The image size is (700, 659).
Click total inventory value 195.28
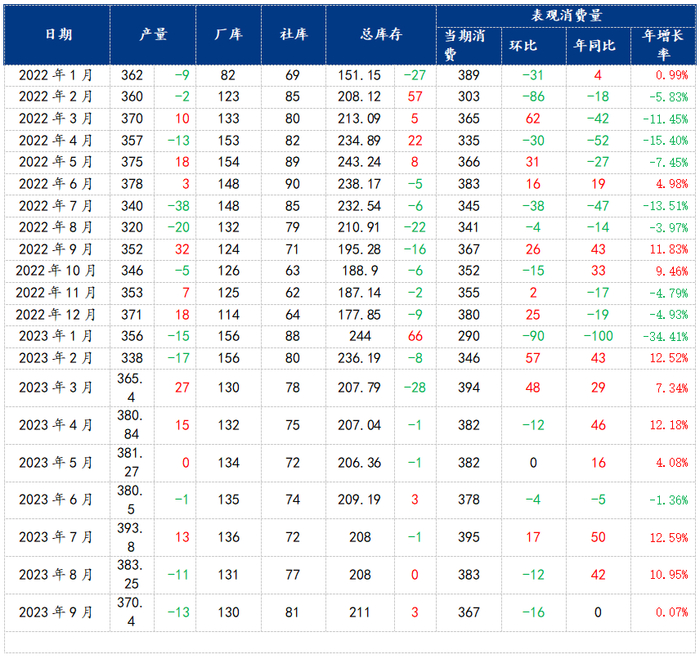pyautogui.click(x=359, y=249)
